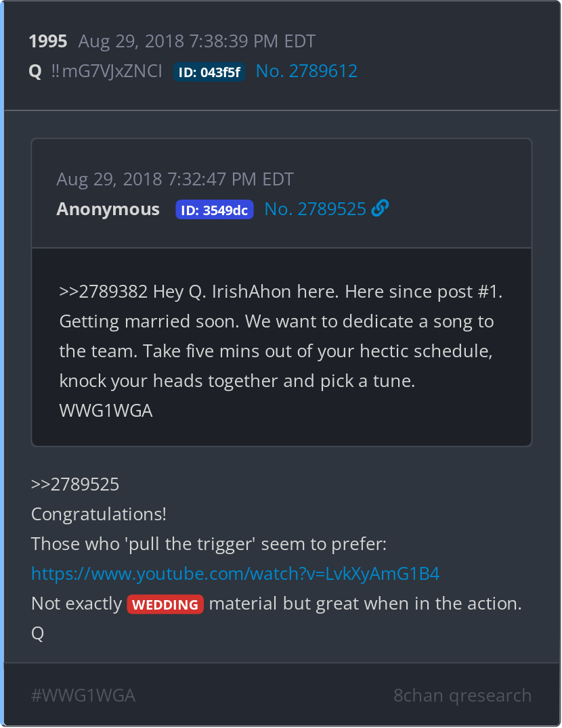Viewport: 562px width, 728px height.
Task: Click the >>2789382 reference in quoted post
Action: (103, 292)
